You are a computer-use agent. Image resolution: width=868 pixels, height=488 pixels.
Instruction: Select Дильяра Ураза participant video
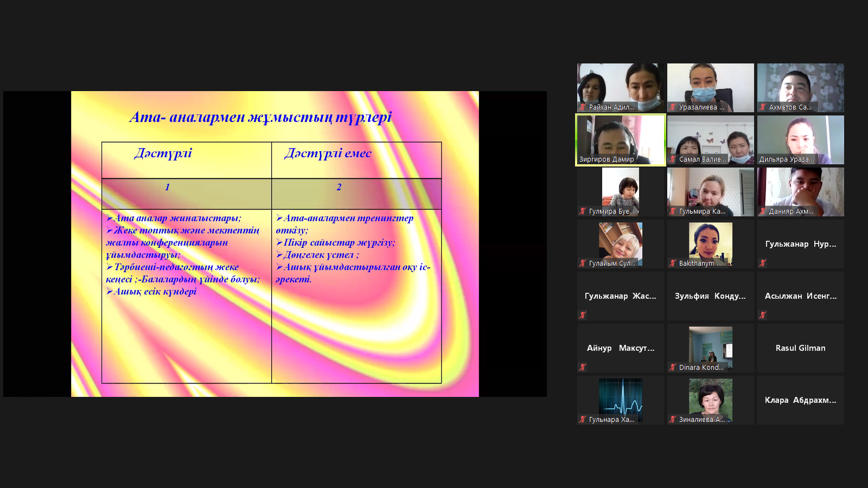pyautogui.click(x=800, y=138)
